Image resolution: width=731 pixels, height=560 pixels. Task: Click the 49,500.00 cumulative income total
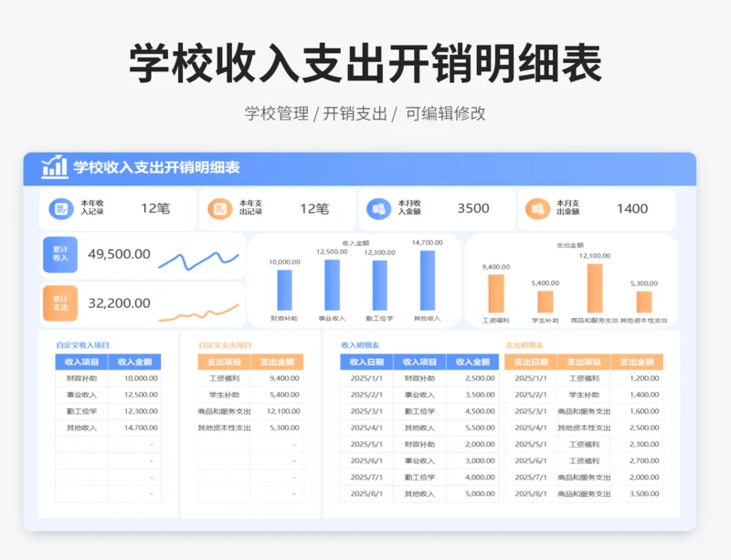point(120,254)
